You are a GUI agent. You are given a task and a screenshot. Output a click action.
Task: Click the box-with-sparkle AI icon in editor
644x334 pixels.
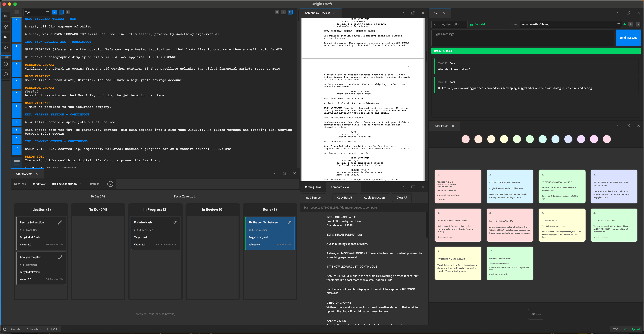click(283, 12)
